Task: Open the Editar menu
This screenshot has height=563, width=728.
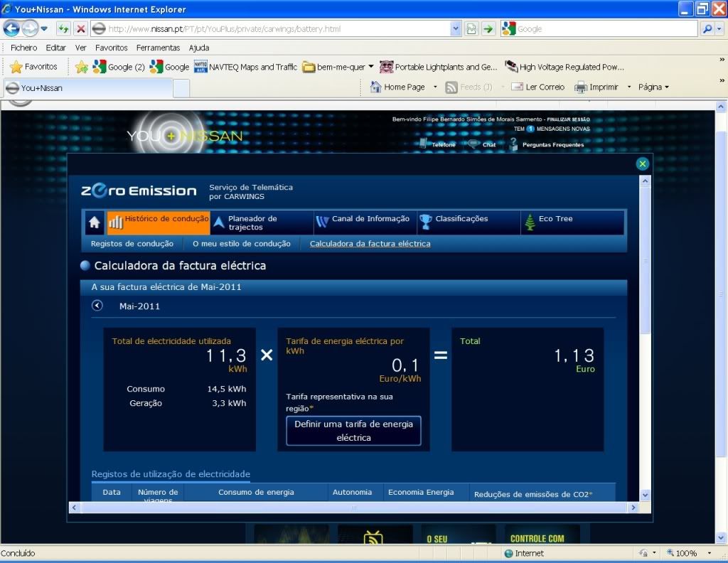Action: pyautogui.click(x=55, y=48)
